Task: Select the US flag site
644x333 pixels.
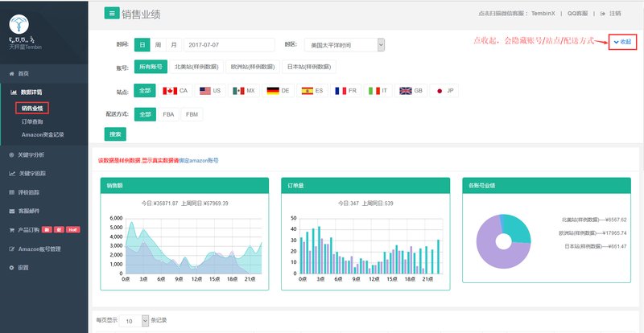Action: tap(210, 91)
